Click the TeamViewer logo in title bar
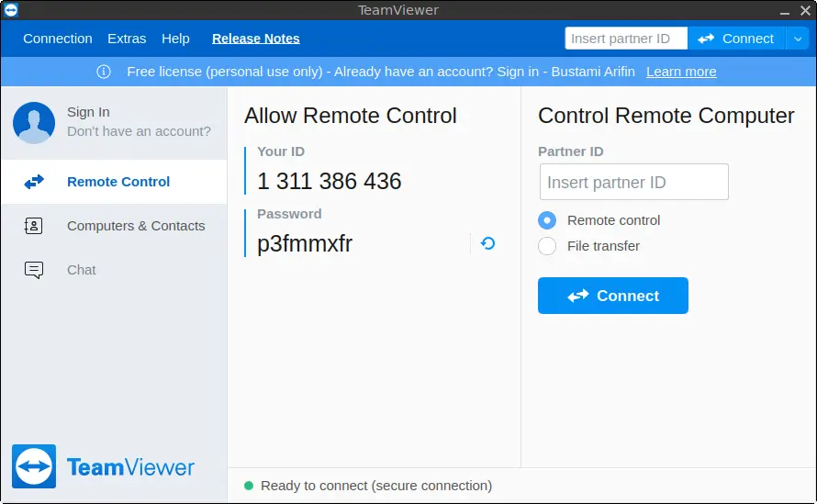This screenshot has height=504, width=817. [11, 10]
